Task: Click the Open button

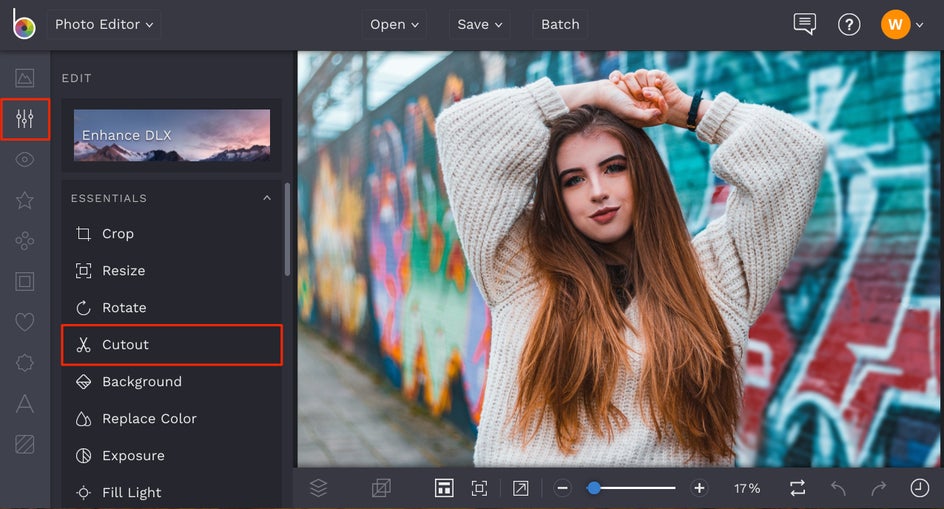Action: click(394, 24)
